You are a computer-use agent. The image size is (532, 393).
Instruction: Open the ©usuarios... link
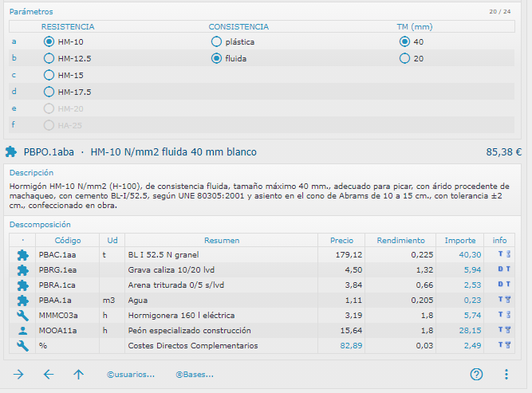coord(131,374)
